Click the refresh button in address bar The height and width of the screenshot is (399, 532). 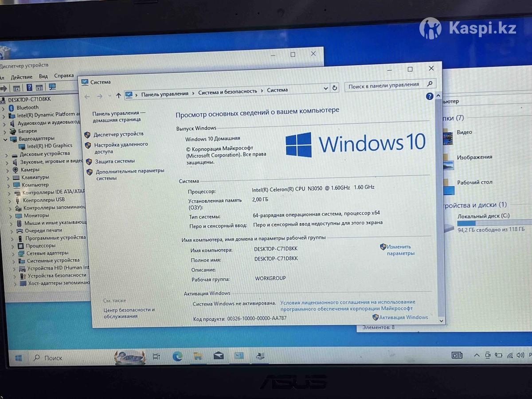[335, 88]
